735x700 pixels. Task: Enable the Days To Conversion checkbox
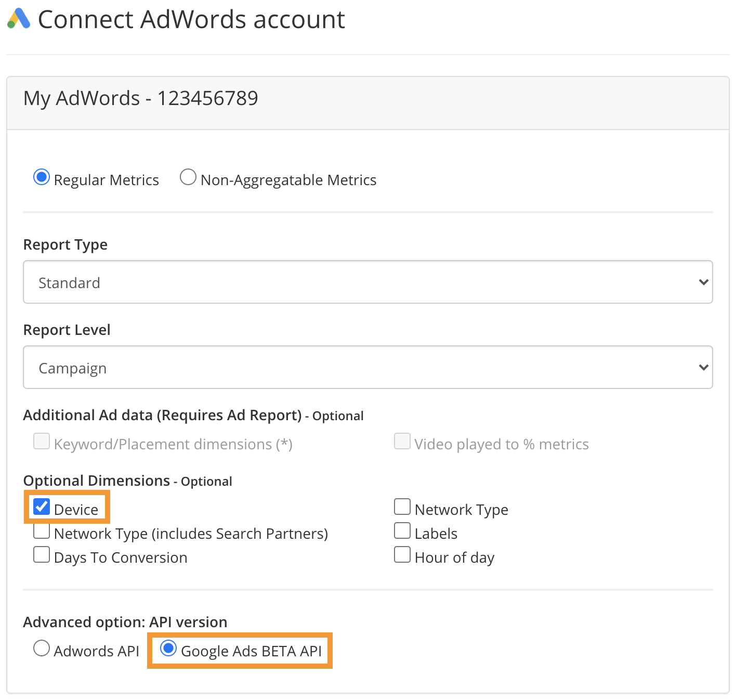pyautogui.click(x=42, y=555)
